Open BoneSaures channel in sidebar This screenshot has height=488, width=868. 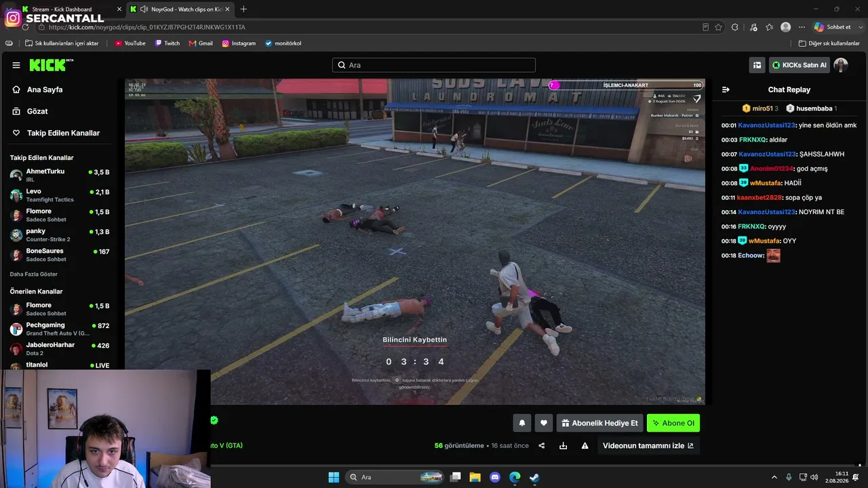tap(60, 255)
